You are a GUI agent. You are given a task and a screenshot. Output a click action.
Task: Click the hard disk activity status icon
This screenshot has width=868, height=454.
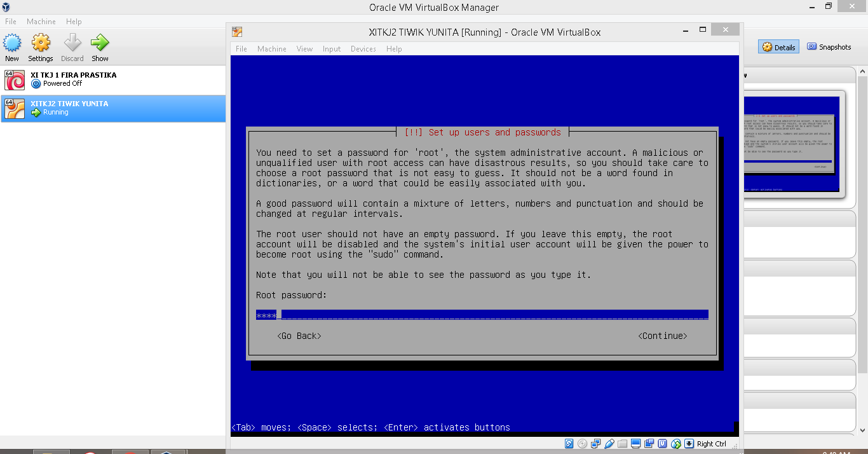click(569, 444)
